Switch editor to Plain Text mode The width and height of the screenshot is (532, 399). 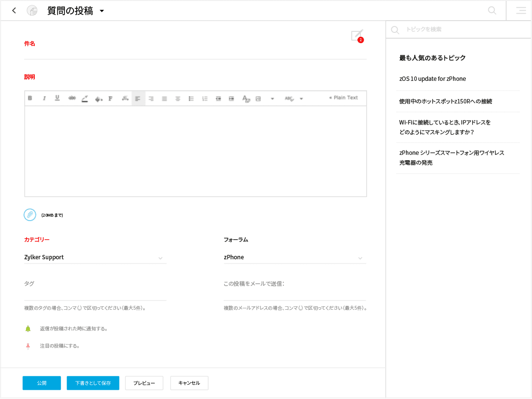click(343, 98)
